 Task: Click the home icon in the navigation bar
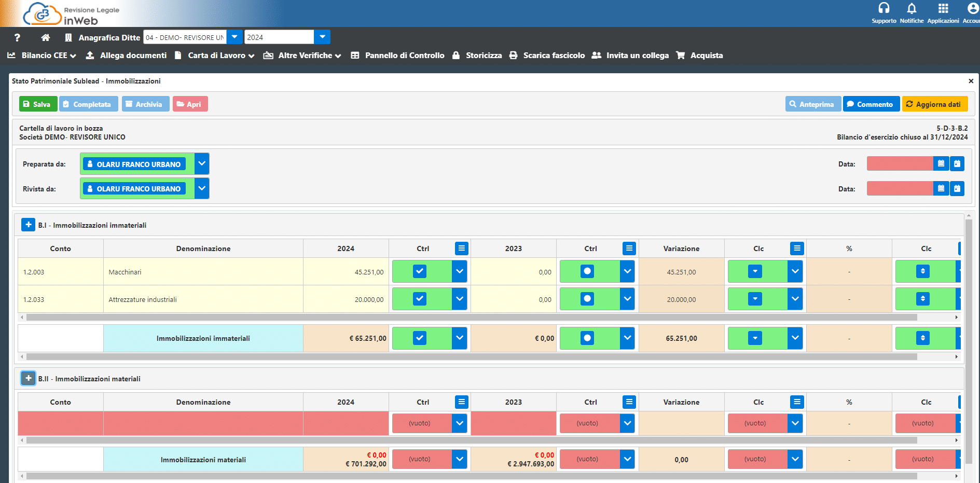click(x=46, y=37)
